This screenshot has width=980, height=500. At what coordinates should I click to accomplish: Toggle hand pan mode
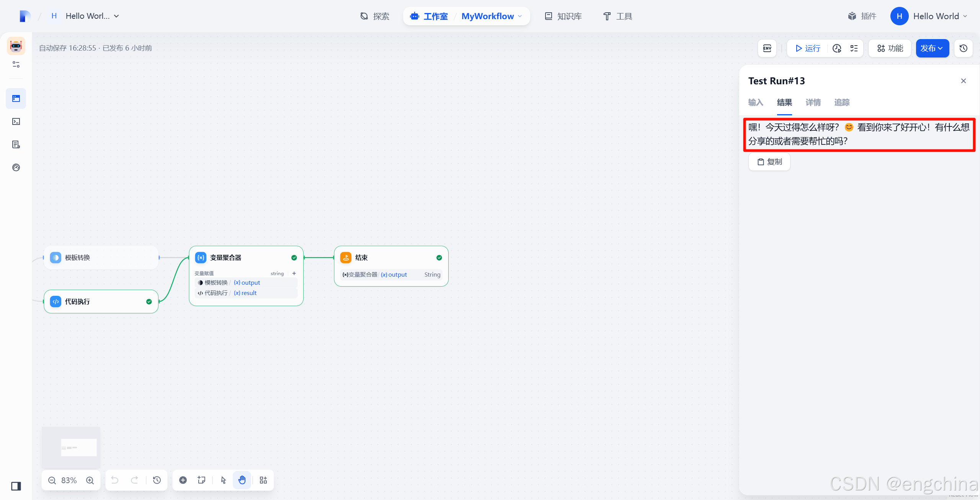[242, 480]
